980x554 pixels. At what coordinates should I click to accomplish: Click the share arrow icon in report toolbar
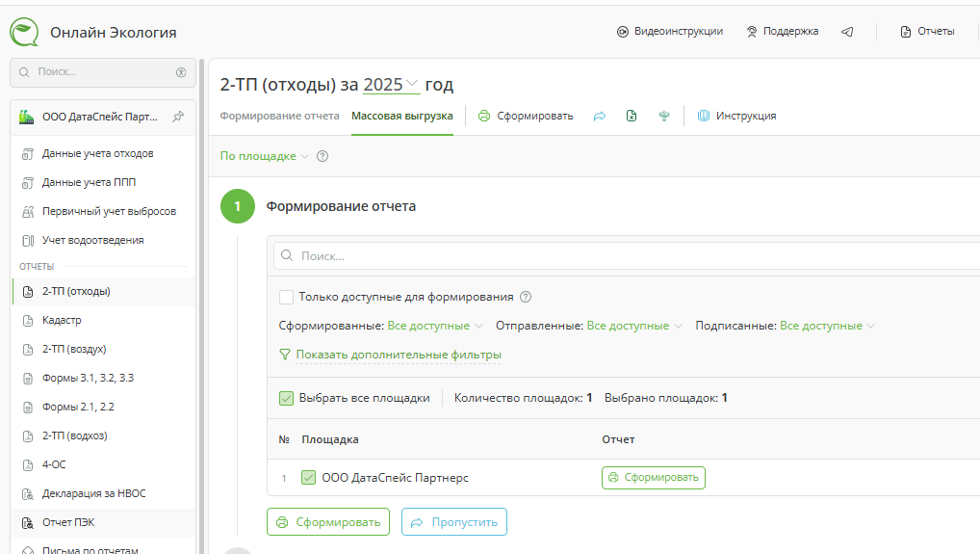[600, 116]
